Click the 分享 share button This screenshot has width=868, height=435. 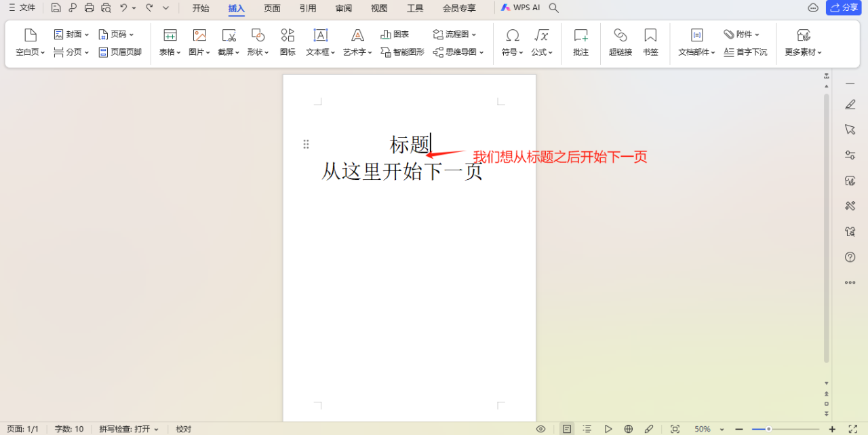coord(844,7)
